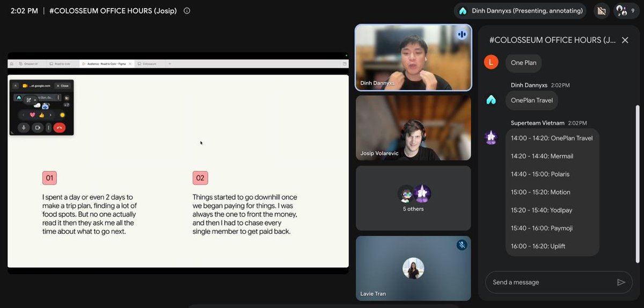Add a new tab with the plus button
Image resolution: width=644 pixels, height=308 pixels.
pos(170,63)
